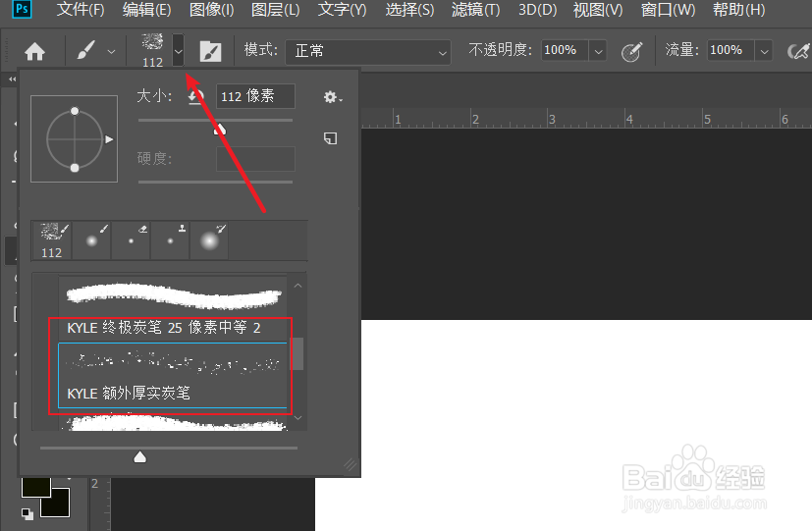Click the brush thumbnail size slider handle
The image size is (812, 531).
[x=139, y=457]
